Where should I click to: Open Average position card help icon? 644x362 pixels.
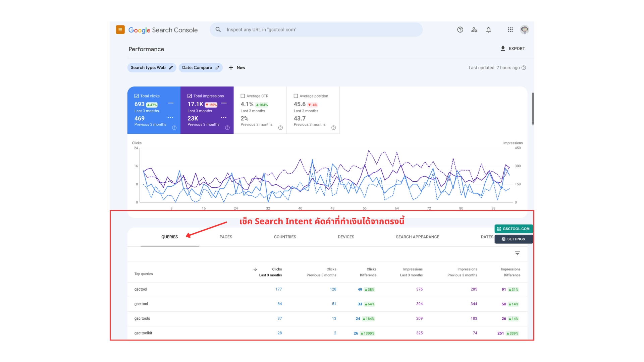[x=333, y=128]
